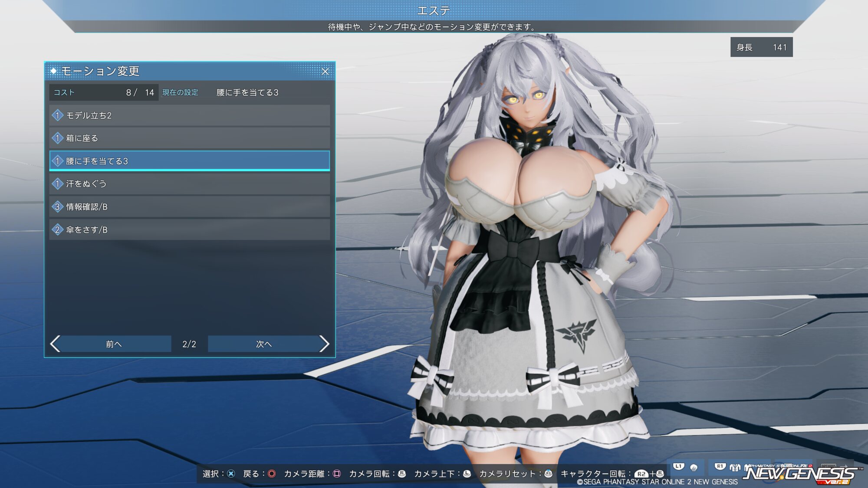Close the モーション変更 panel
The height and width of the screenshot is (488, 868).
click(x=325, y=72)
